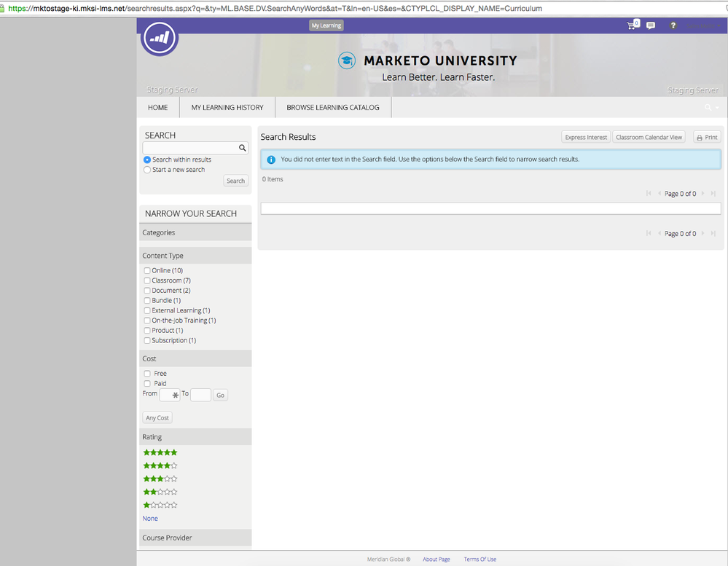The height and width of the screenshot is (566, 728).
Task: Open the About Page footer link
Action: pos(437,559)
